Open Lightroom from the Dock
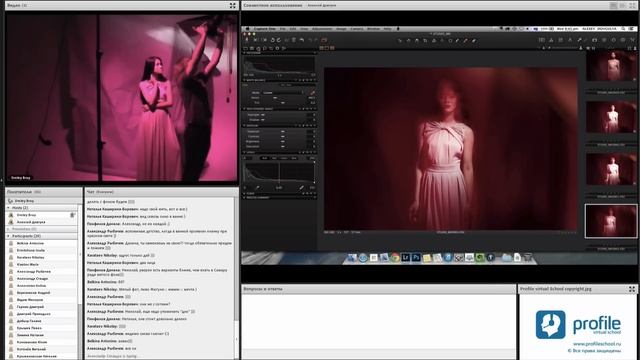Image resolution: width=640 pixels, height=360 pixels. [405, 258]
